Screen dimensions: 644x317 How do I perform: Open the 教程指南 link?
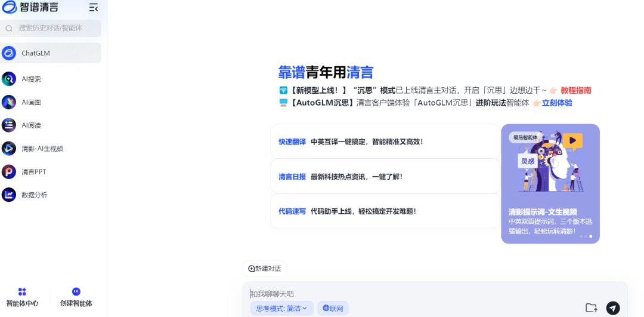pyautogui.click(x=576, y=91)
